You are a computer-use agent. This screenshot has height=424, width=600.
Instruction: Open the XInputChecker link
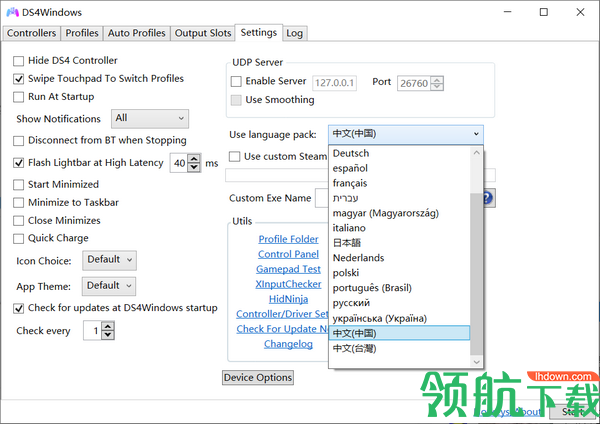[x=288, y=284]
